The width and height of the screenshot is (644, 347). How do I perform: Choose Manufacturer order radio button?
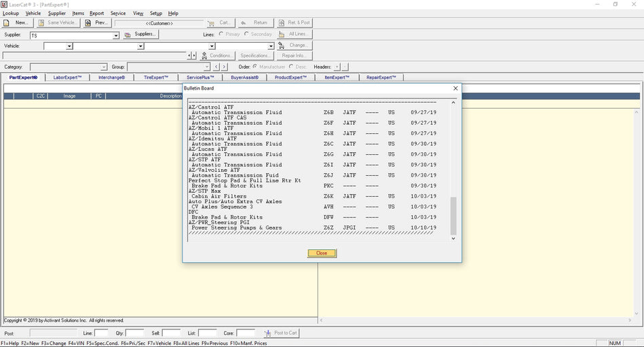click(255, 67)
